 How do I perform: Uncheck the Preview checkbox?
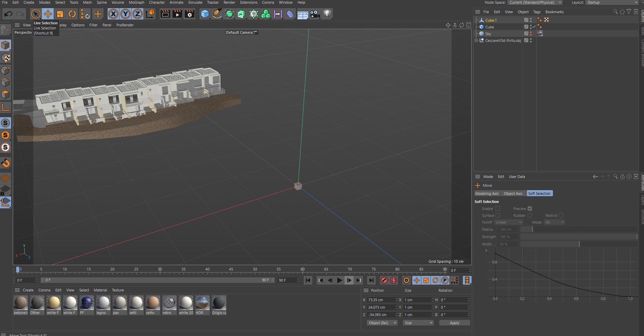(x=530, y=209)
